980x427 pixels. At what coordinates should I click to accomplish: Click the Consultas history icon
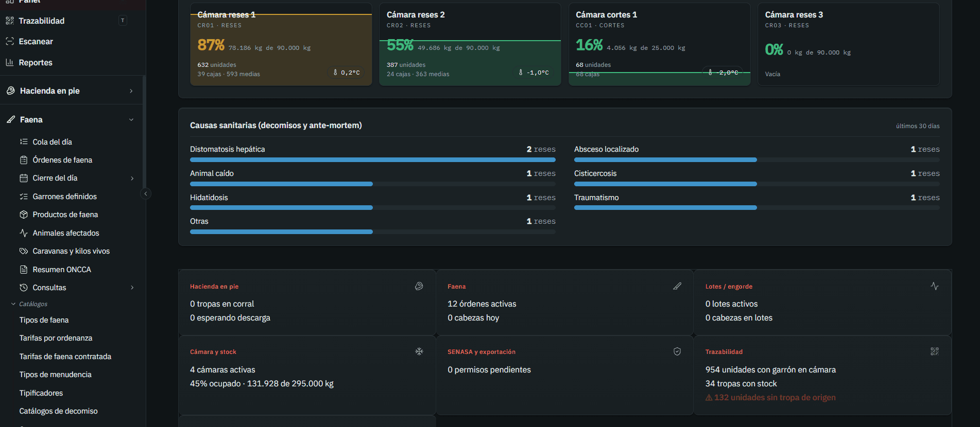point(24,288)
